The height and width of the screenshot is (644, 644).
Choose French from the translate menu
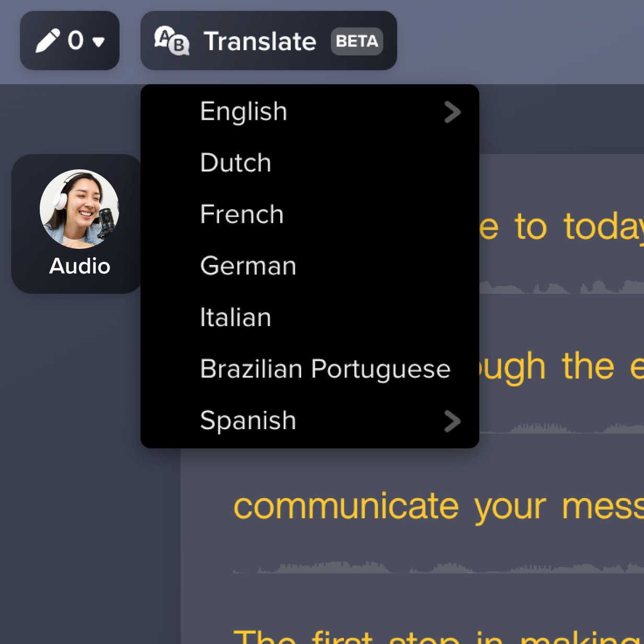[x=241, y=214]
